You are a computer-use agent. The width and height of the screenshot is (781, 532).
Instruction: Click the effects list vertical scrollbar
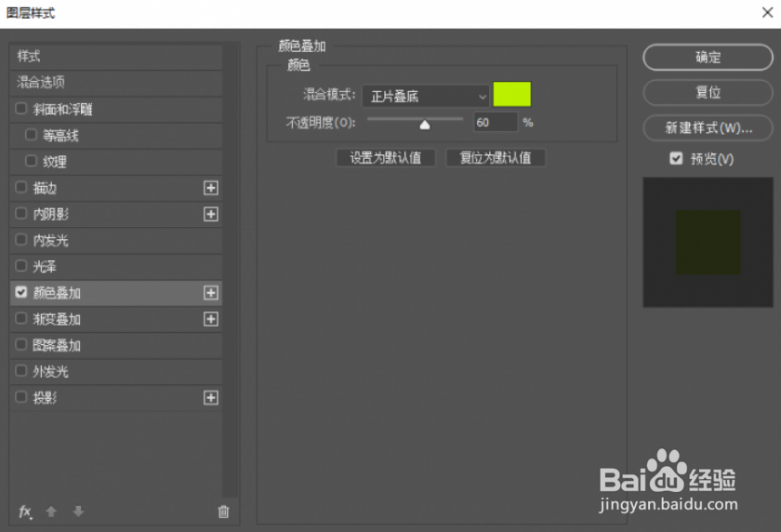click(x=230, y=270)
